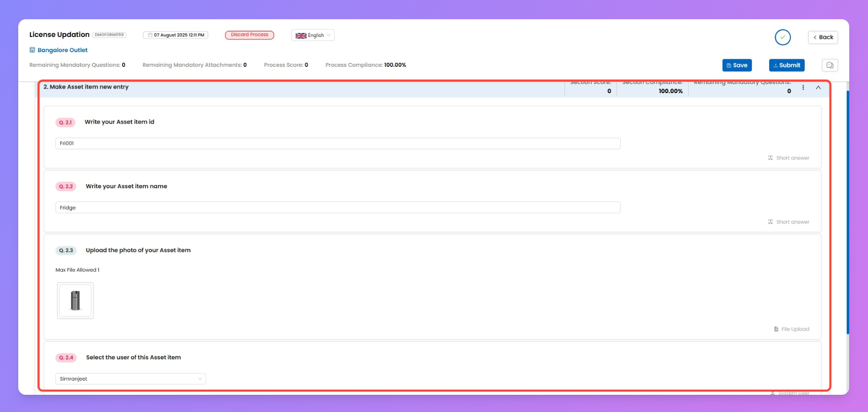Open the comments chat icon button
This screenshot has width=868, height=412.
(829, 65)
